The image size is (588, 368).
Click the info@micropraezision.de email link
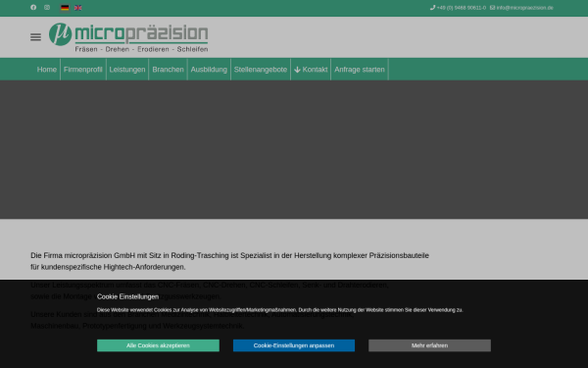click(524, 8)
